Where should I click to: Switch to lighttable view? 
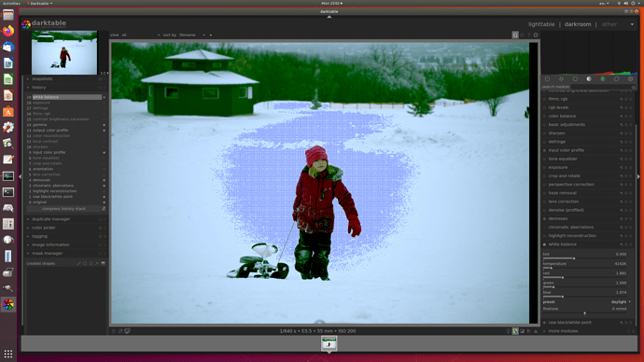(x=541, y=24)
